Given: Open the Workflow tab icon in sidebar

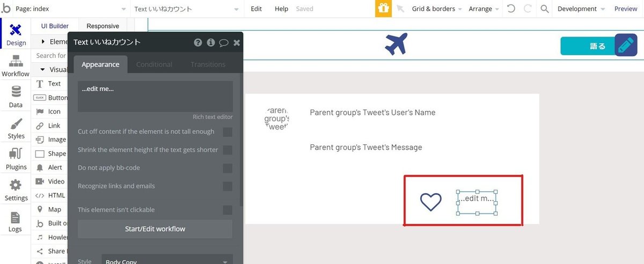Looking at the screenshot, I should [x=16, y=61].
